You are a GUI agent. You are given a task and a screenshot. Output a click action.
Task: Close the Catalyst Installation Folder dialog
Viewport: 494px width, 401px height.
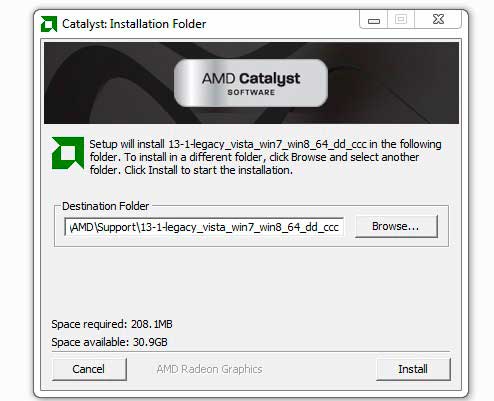(438, 20)
